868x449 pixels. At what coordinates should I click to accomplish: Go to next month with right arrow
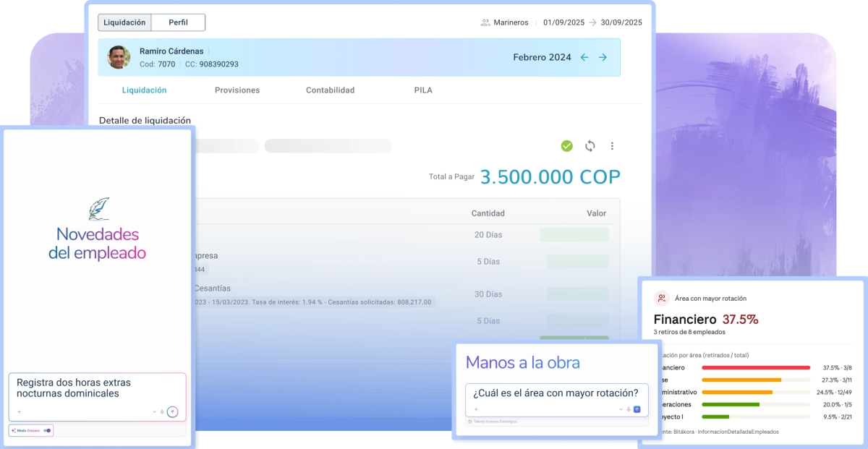click(x=603, y=57)
